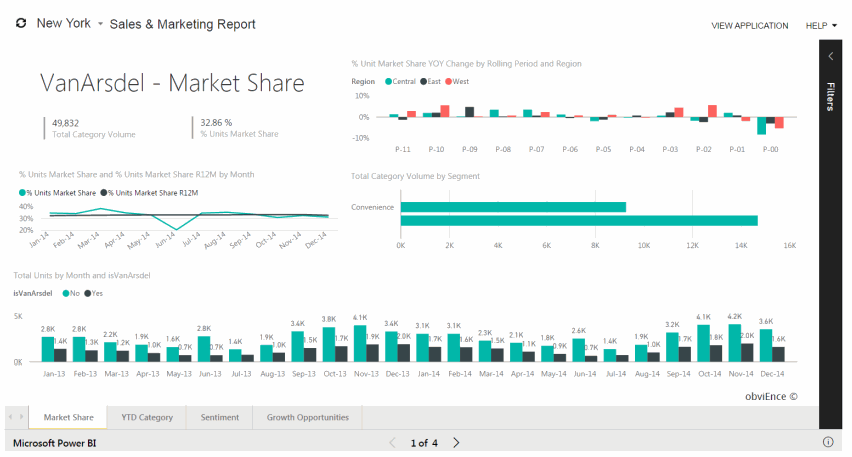Click previous page arrow in pager
Viewport: 852px width, 457px height.
point(392,443)
